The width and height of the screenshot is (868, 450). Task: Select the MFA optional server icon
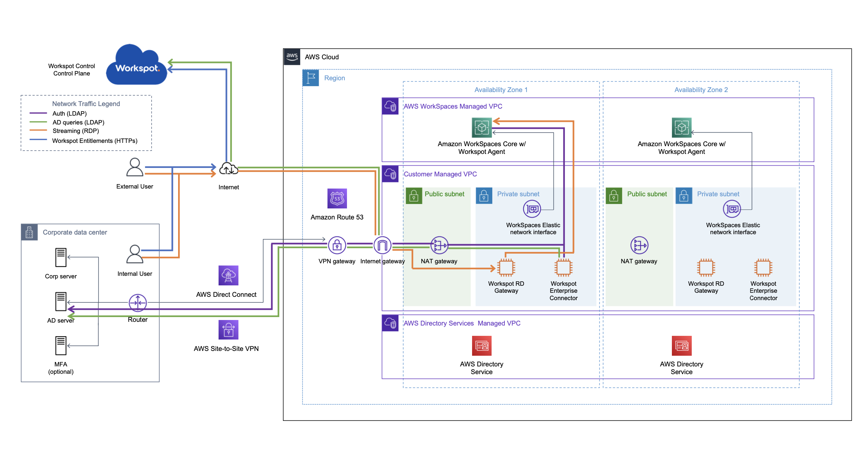click(x=61, y=346)
